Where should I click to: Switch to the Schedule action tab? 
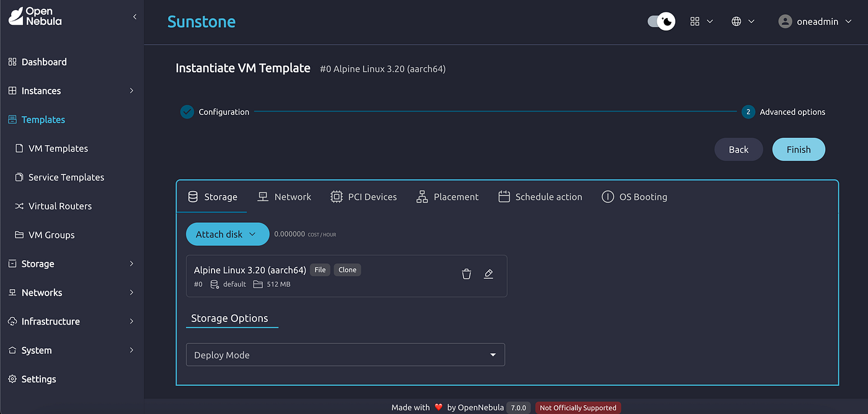pyautogui.click(x=540, y=197)
